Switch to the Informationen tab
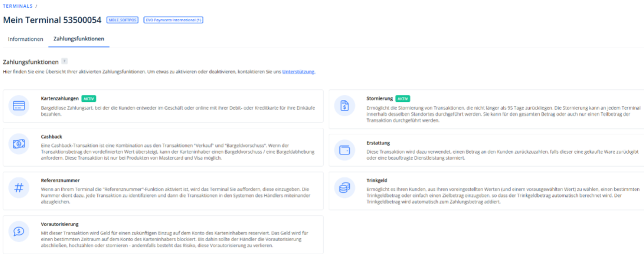644x255 pixels. (26, 39)
